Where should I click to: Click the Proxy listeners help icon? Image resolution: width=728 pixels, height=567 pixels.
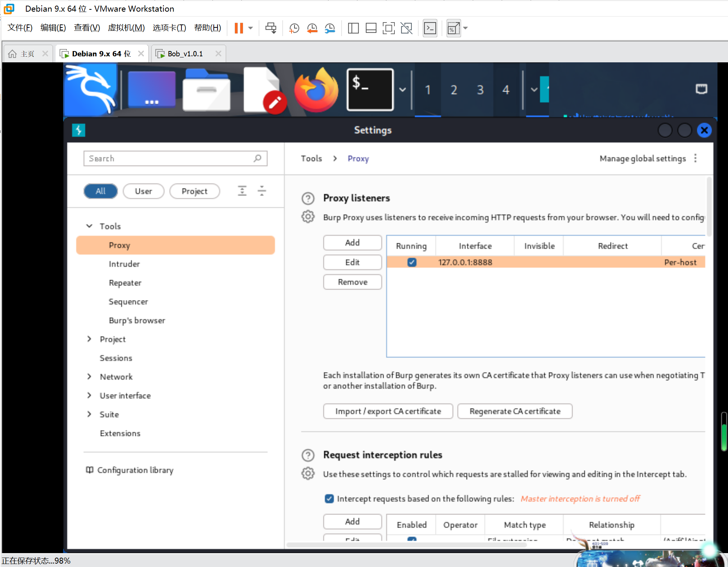click(308, 198)
